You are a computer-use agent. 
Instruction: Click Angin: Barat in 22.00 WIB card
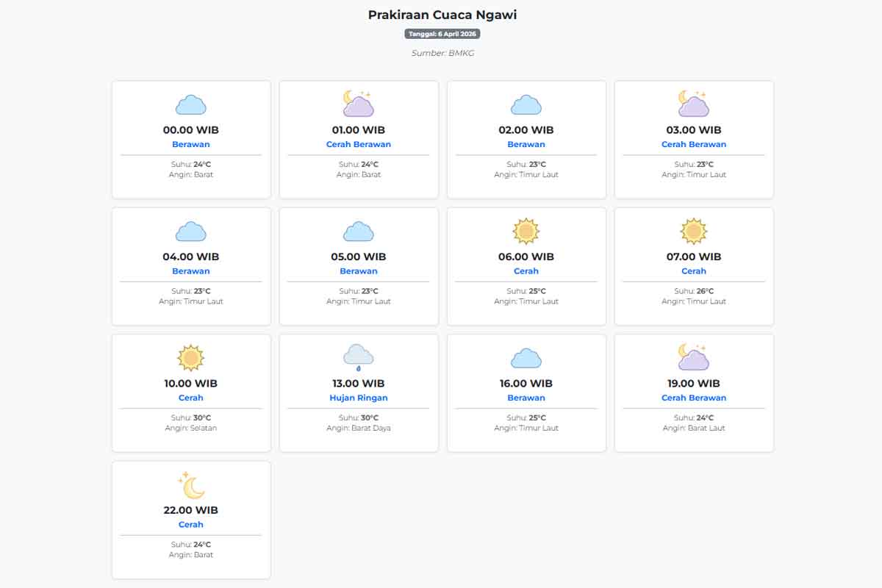[191, 555]
